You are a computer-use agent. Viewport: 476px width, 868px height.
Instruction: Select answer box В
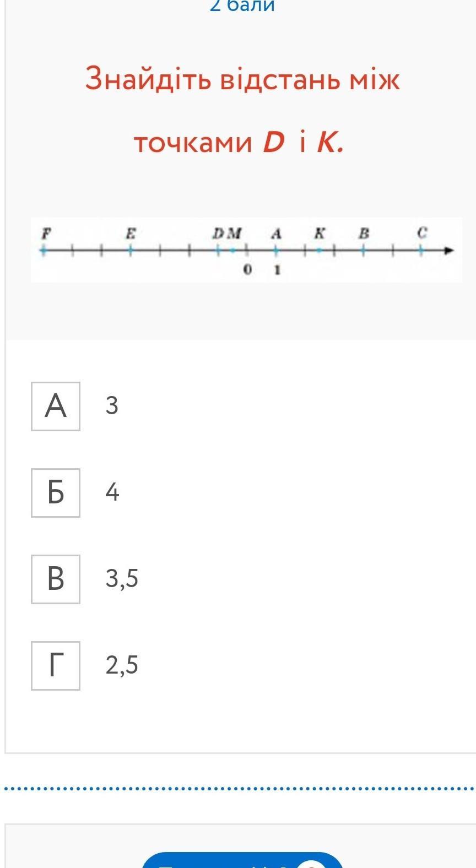pyautogui.click(x=56, y=579)
